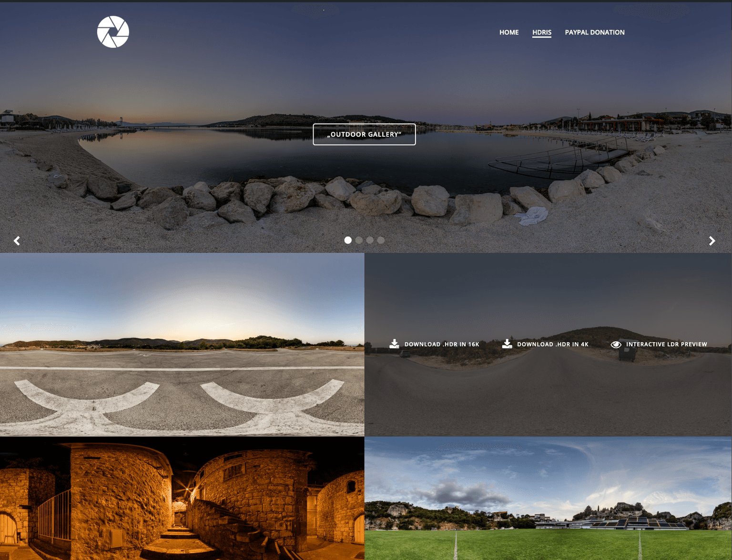Click the eye icon for LDR preview
Viewport: 732px width, 560px height.
(x=616, y=344)
